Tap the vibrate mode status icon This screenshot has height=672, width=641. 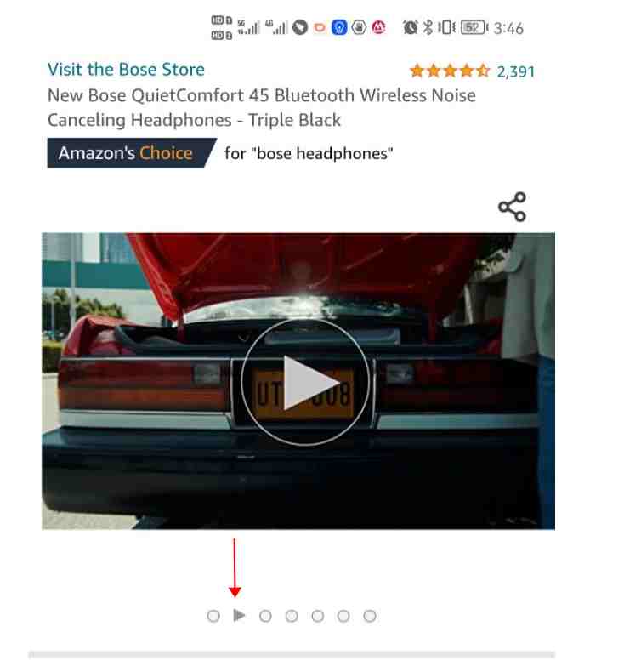click(x=446, y=27)
